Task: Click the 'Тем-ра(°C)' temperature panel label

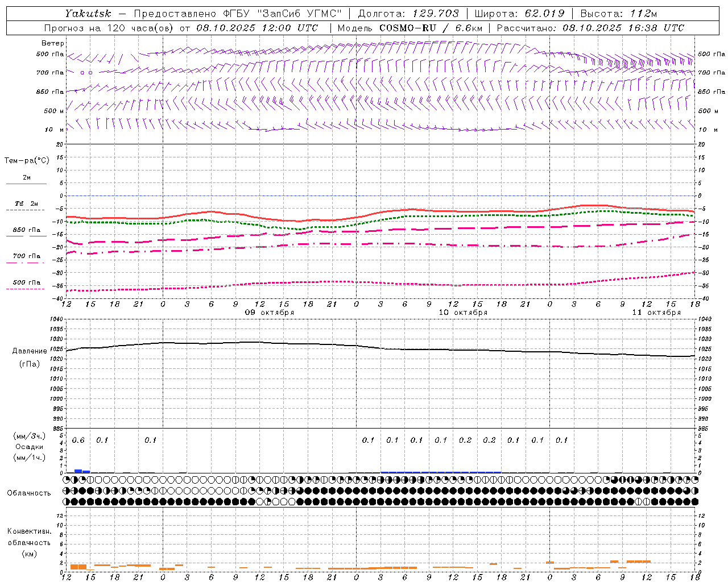Action: 27,160
